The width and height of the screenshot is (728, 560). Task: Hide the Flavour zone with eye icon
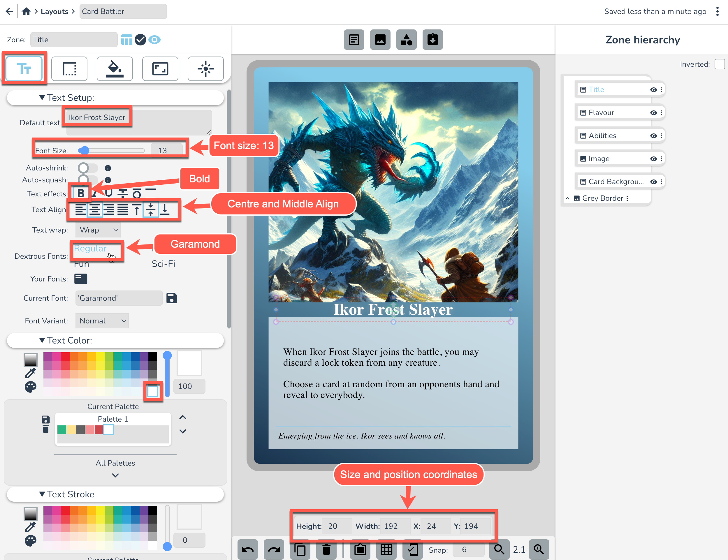pos(653,113)
